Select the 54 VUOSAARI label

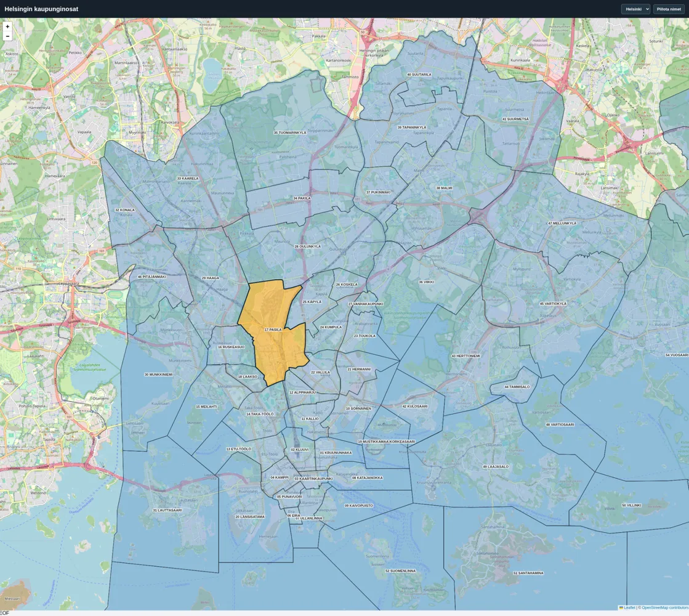tap(677, 355)
